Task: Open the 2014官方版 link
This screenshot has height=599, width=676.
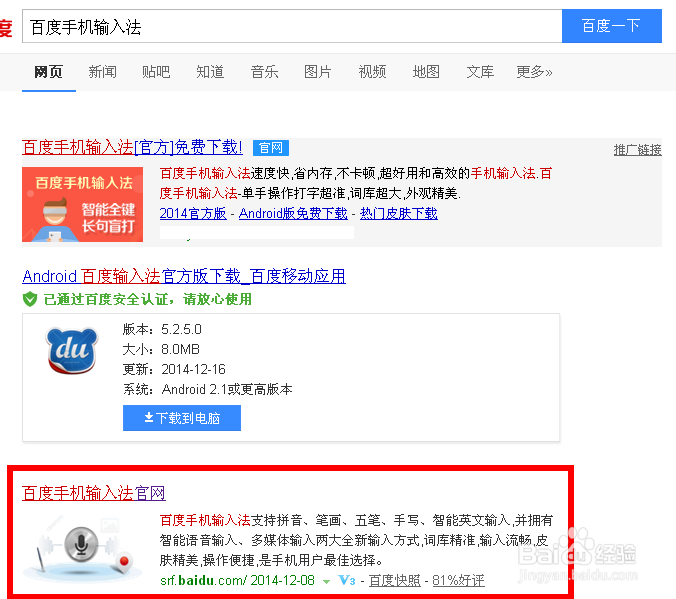Action: tap(193, 213)
